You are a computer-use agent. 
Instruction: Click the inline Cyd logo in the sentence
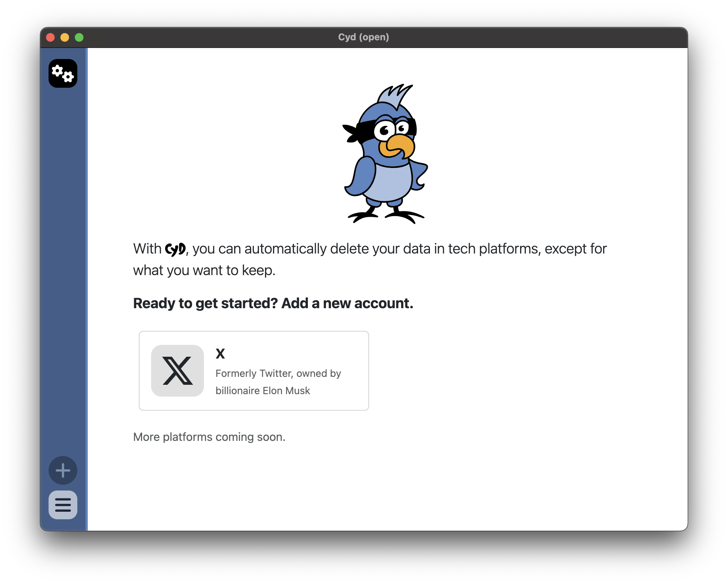coord(175,249)
